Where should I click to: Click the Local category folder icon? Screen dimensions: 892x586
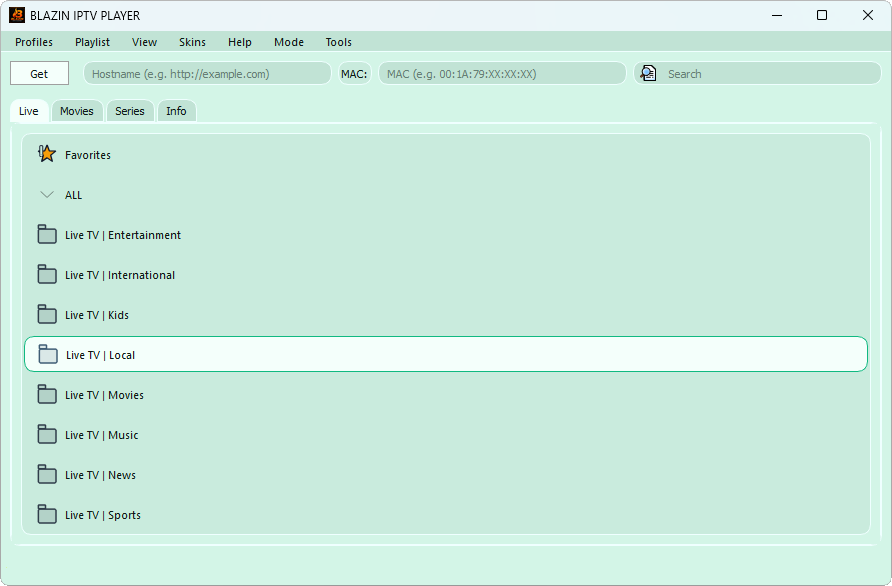coord(48,354)
